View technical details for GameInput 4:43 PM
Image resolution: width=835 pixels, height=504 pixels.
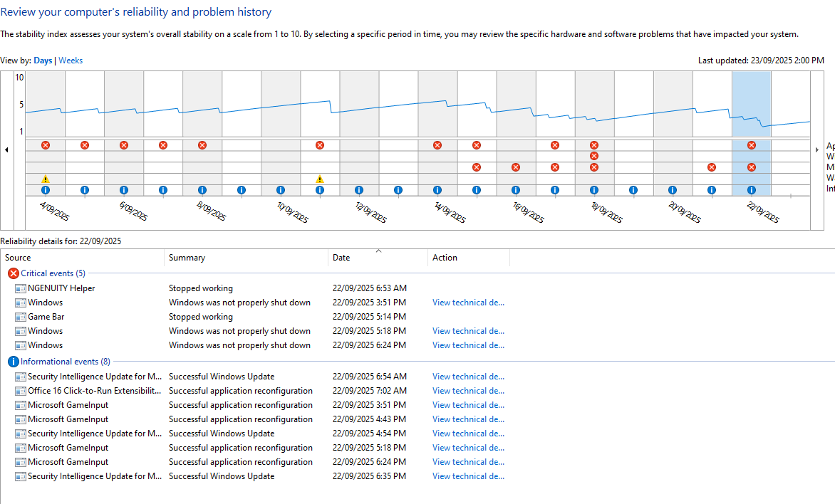click(x=468, y=419)
